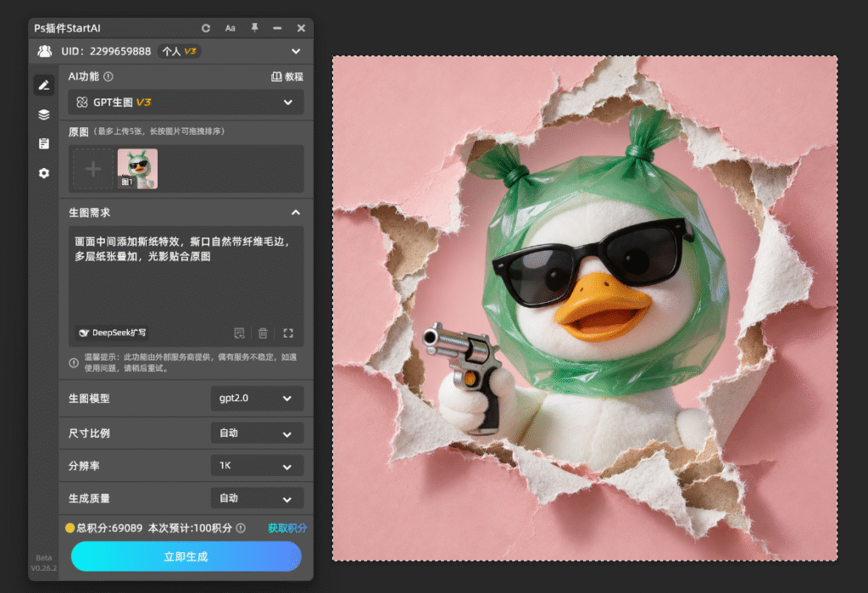Click the trash icon to clear prompt
868x593 pixels.
(x=263, y=333)
